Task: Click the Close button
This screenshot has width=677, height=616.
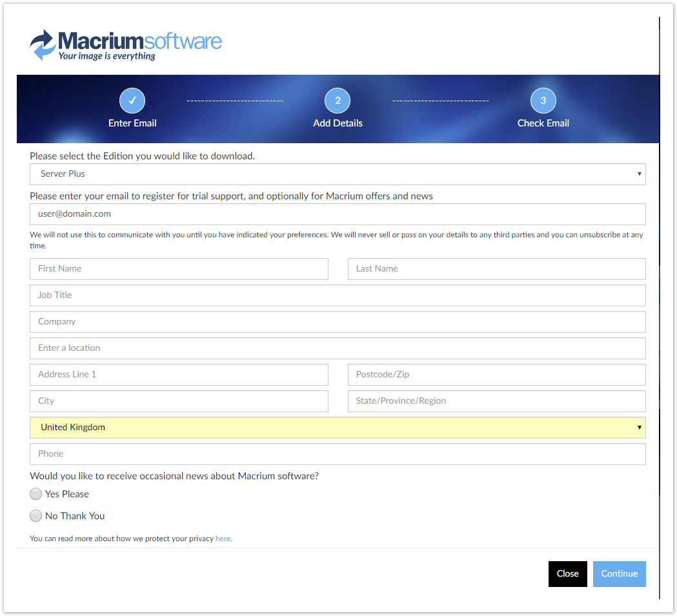Action: tap(568, 573)
